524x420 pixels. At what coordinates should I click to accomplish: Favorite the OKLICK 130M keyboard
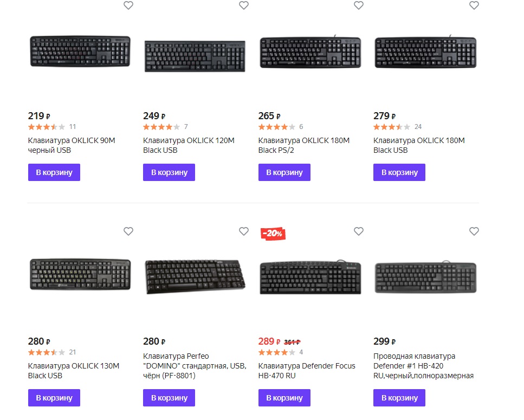click(128, 231)
